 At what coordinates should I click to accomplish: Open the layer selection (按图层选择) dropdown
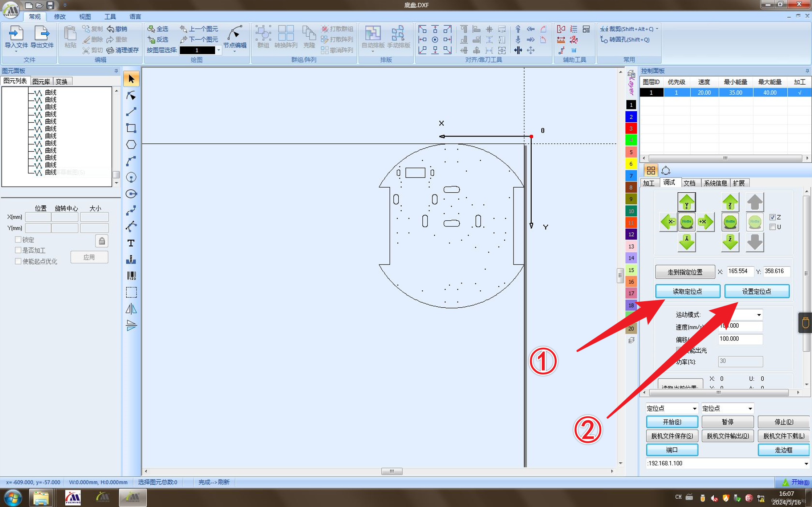(219, 50)
